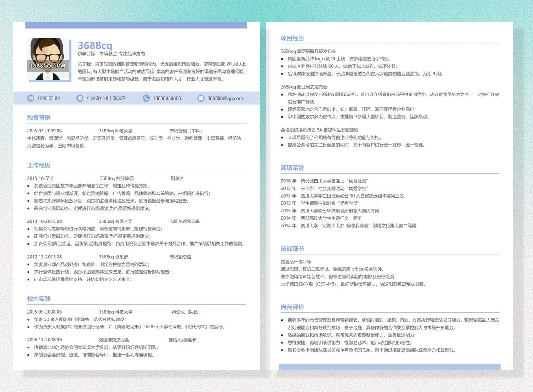Image resolution: width=533 pixels, height=392 pixels.
Task: Select the cartoon avatar profile photo
Action: [x=48, y=59]
